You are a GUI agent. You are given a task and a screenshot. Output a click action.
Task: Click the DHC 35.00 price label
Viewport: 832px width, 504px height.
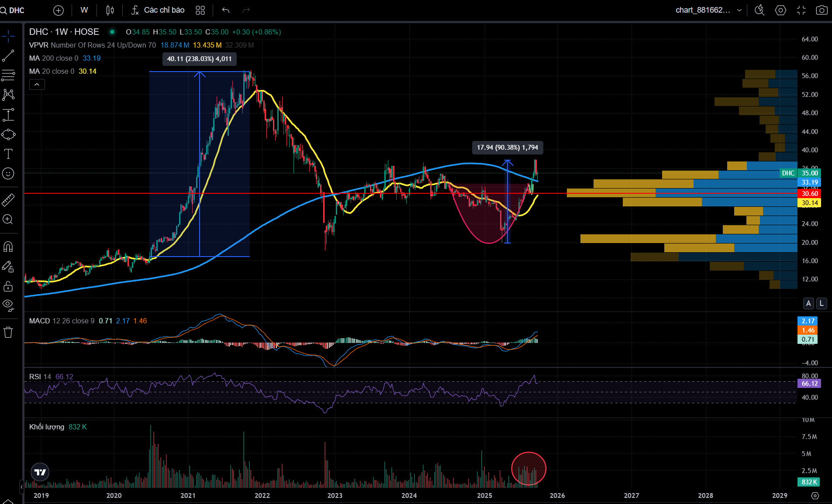pyautogui.click(x=800, y=173)
